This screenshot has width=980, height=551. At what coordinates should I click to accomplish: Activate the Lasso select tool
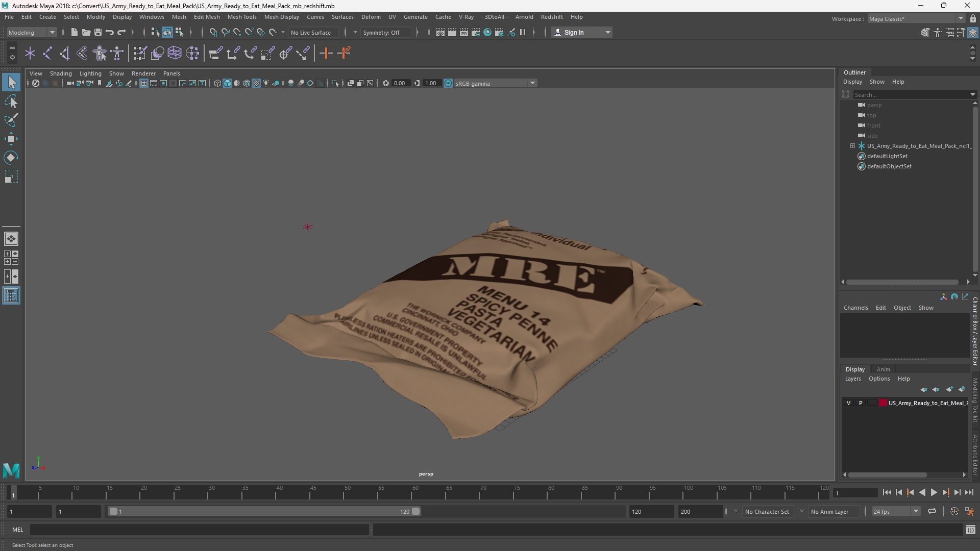coord(11,101)
